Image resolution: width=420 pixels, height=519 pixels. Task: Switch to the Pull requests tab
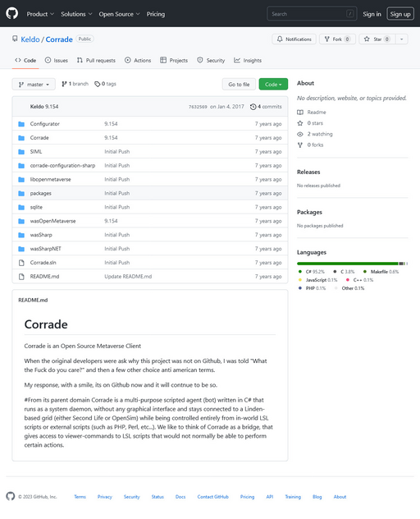click(x=96, y=60)
